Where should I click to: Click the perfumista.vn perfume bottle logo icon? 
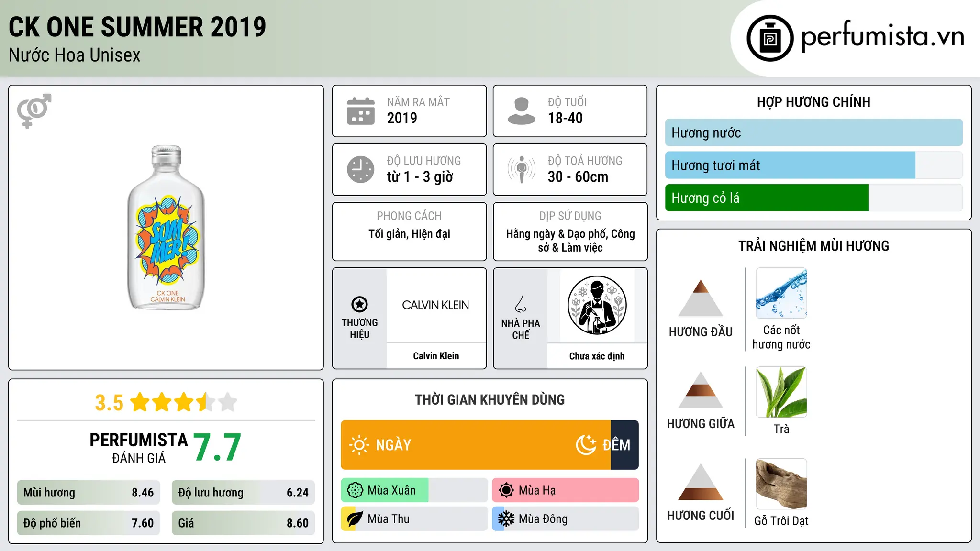click(x=770, y=38)
